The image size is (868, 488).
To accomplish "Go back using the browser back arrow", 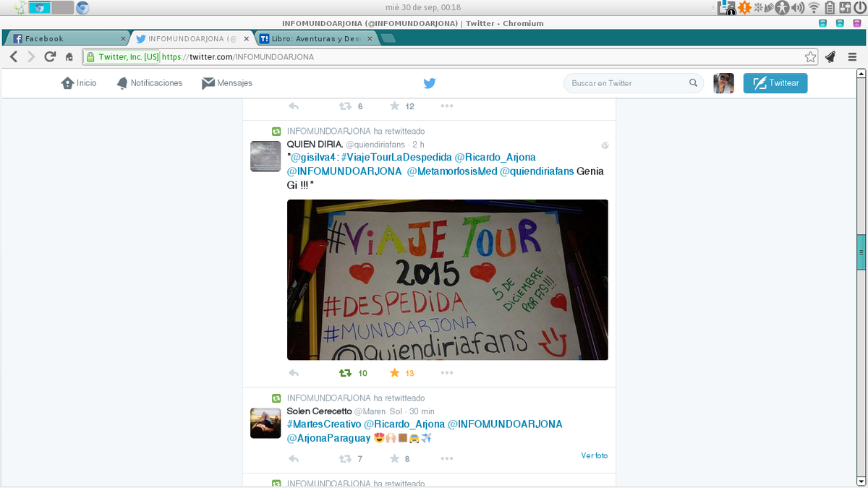I will click(14, 56).
